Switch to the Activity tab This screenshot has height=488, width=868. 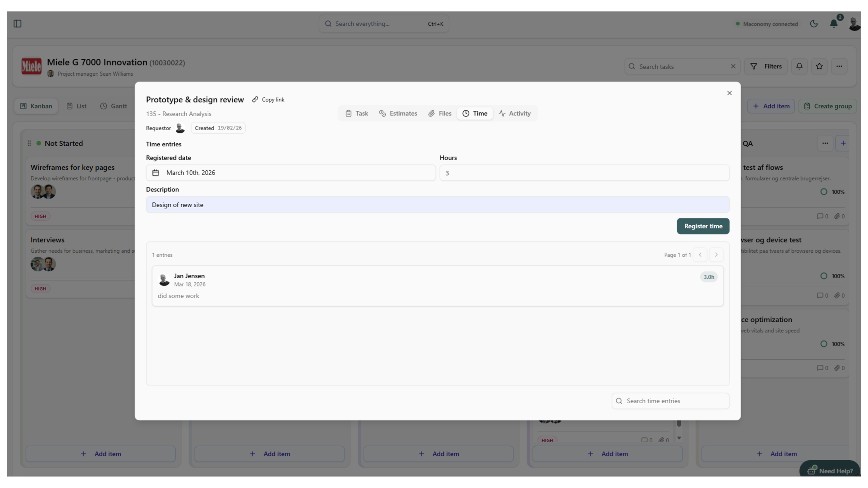(515, 113)
